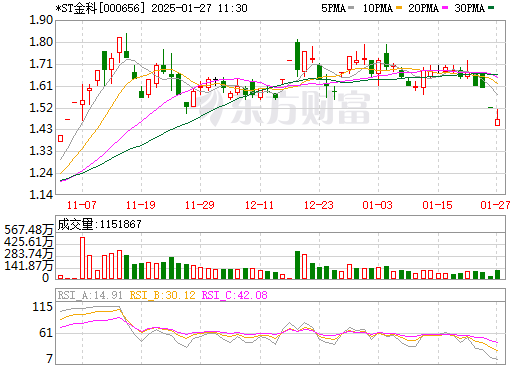The image size is (520, 365).
Task: Click the 01-03 date axis label
Action: pos(377,205)
